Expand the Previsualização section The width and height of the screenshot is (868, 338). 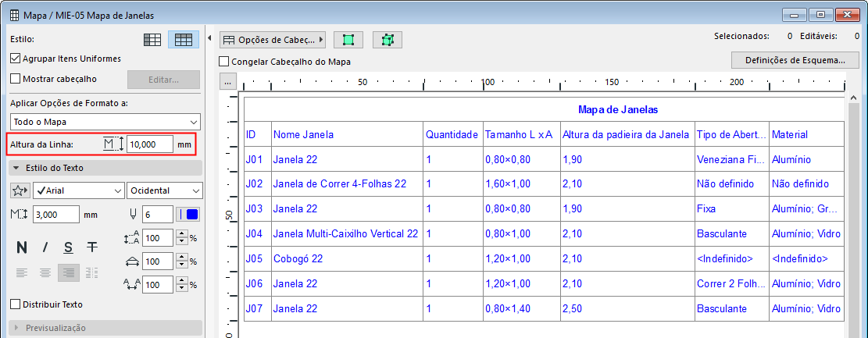click(105, 328)
